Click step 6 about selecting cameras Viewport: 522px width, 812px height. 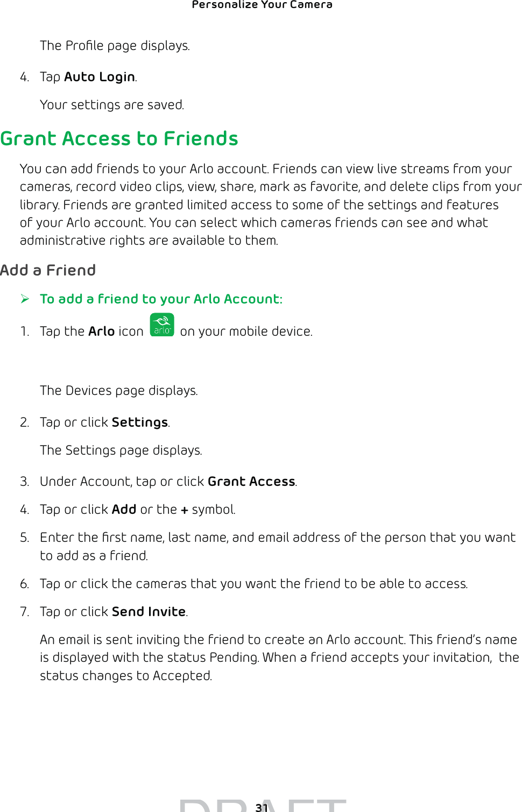pos(253,584)
